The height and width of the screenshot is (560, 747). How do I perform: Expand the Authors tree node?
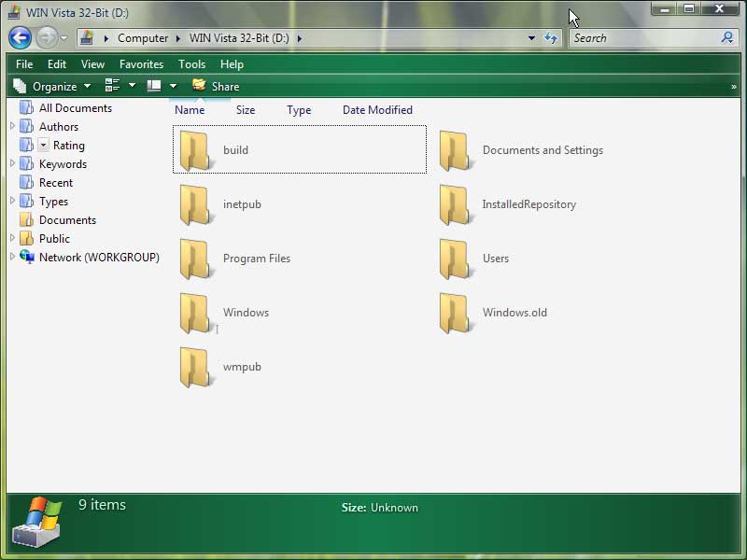(12, 126)
